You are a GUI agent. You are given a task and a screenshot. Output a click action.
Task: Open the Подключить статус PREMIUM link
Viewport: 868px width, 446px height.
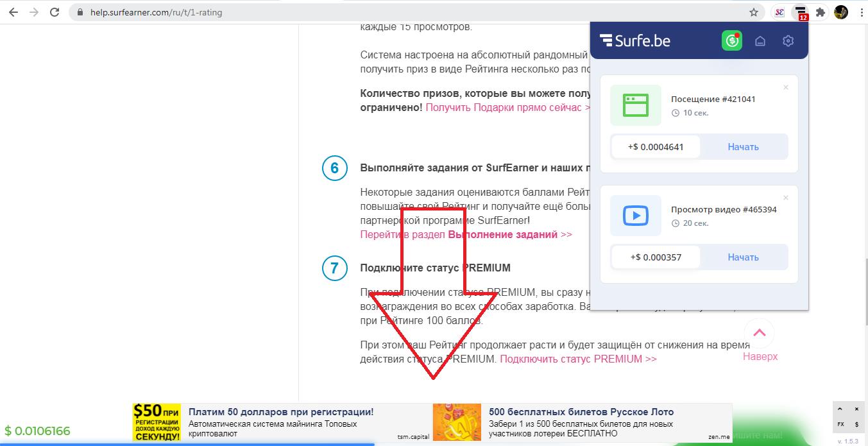tap(578, 359)
